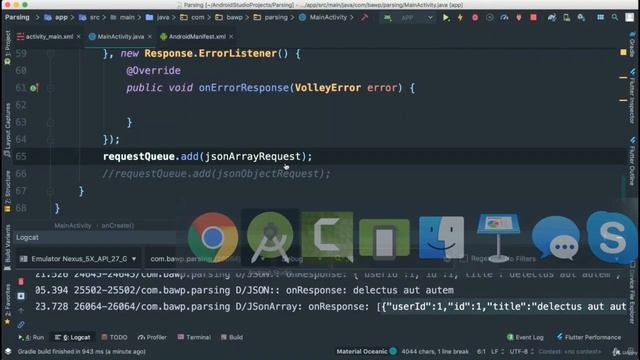This screenshot has height=360, width=640.
Task: Click the circular coverage icon in toolbar
Action: [x=489, y=18]
